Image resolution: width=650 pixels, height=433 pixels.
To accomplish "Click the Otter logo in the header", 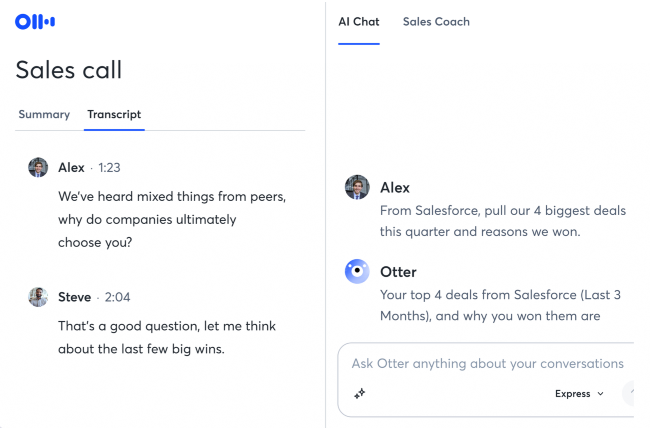I will point(35,21).
